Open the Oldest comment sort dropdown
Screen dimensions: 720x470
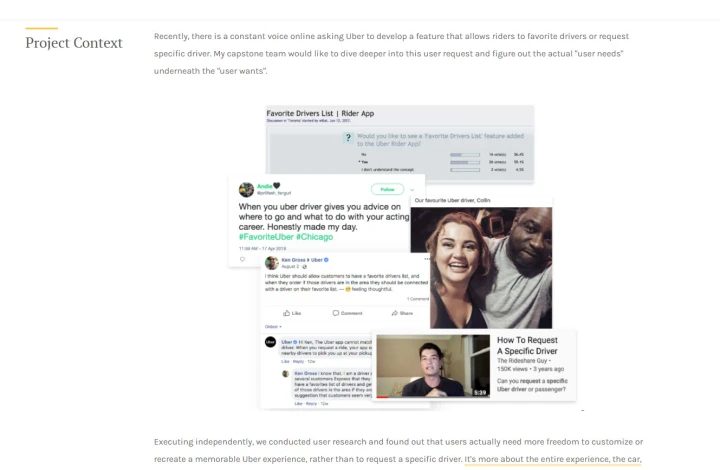point(273,327)
